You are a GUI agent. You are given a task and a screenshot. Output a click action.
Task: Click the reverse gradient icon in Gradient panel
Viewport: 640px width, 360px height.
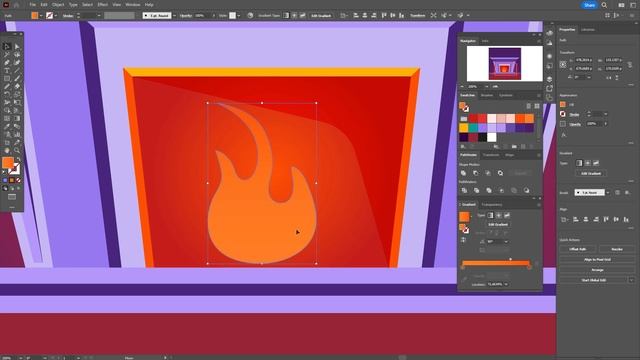tap(464, 240)
